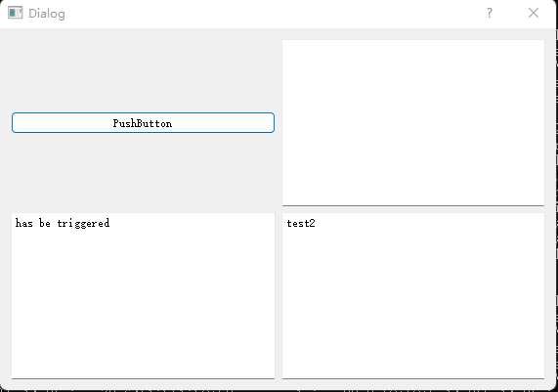
Task: Click the "Dialog" title text
Action: (47, 14)
